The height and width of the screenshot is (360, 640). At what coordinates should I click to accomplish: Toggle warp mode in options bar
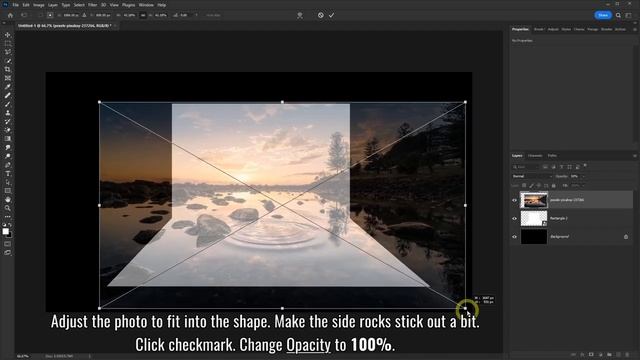tap(300, 15)
